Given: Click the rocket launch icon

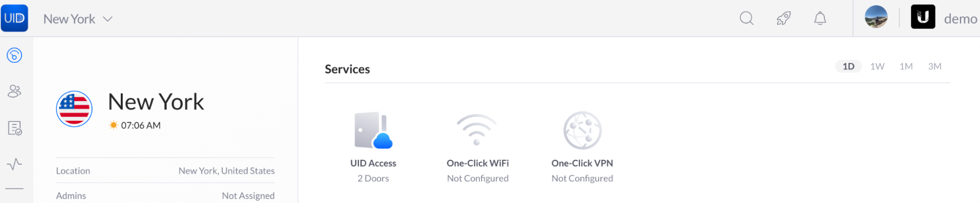Looking at the screenshot, I should coord(784,19).
